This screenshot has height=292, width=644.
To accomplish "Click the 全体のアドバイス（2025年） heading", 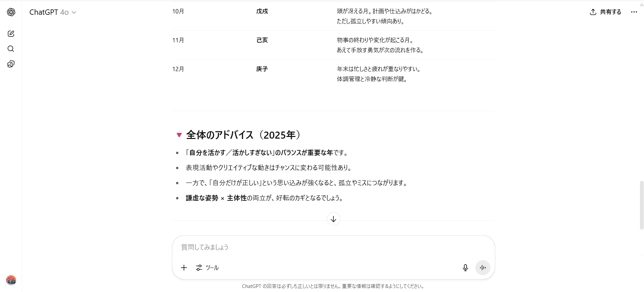I will [x=245, y=135].
